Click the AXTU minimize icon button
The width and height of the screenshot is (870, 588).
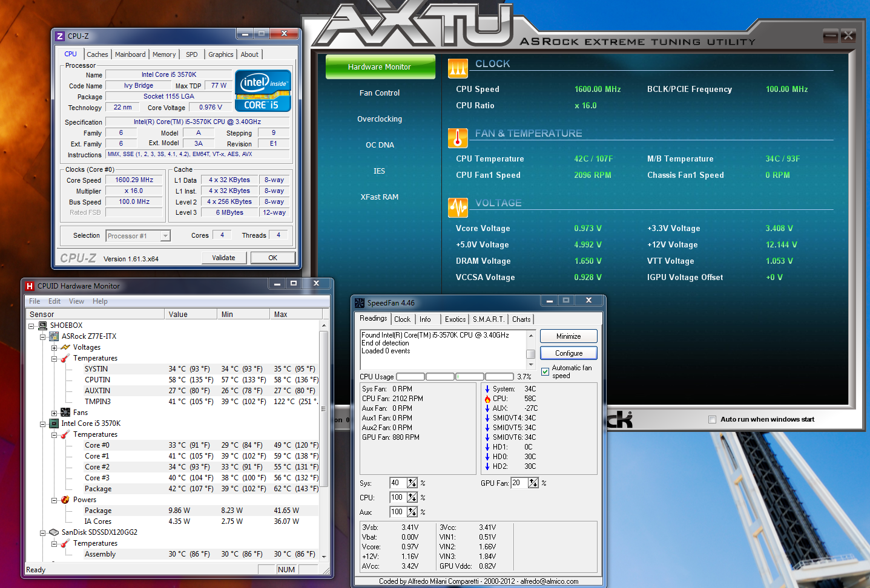(831, 36)
